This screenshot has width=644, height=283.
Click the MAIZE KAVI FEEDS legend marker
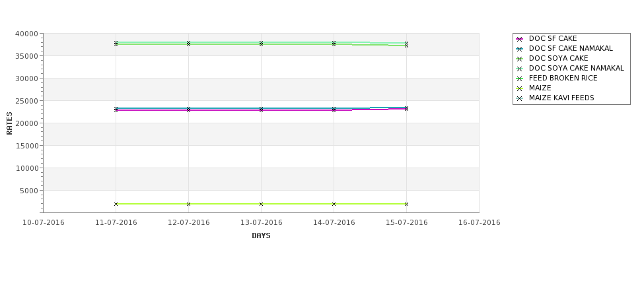pos(520,98)
